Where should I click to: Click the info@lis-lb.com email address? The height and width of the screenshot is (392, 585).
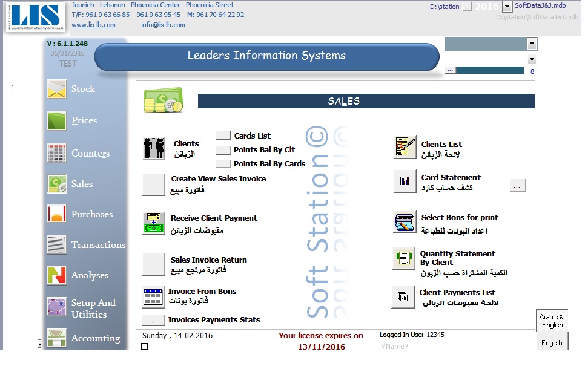pyautogui.click(x=163, y=25)
